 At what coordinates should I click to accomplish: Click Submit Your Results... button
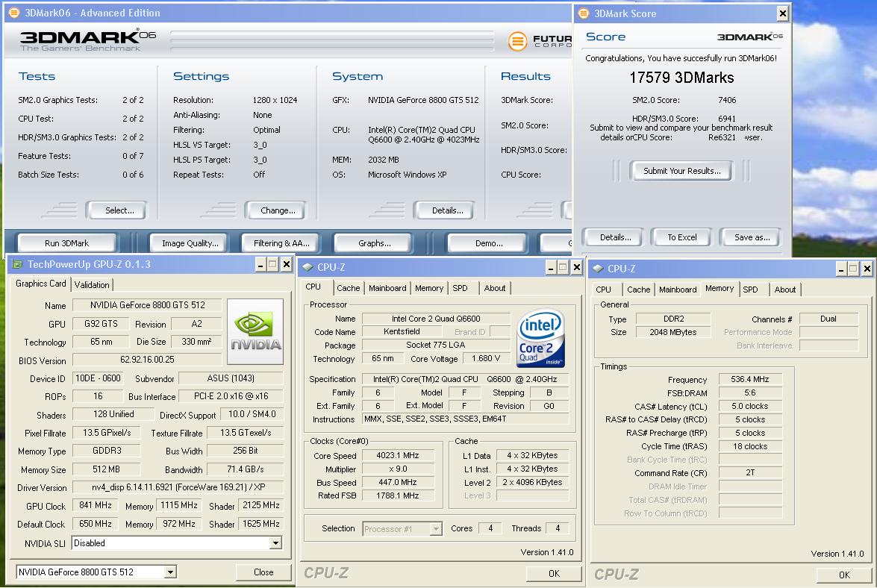(681, 171)
